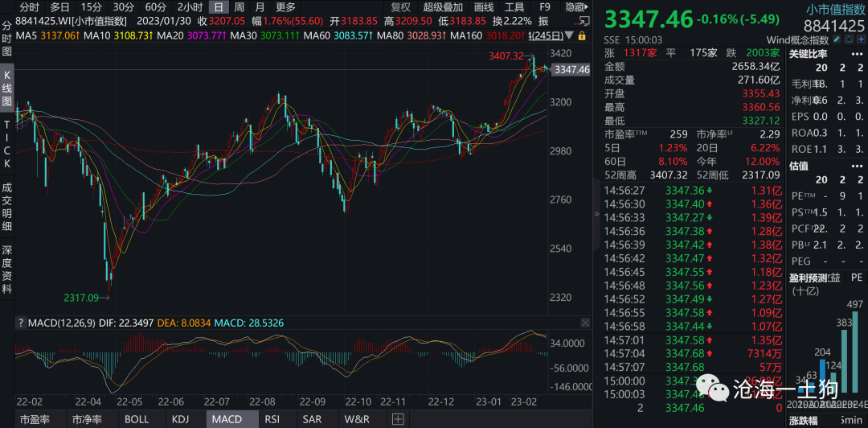Click the Wind概念指数 label
Image resolution: width=868 pixels, height=428 pixels.
pos(798,40)
